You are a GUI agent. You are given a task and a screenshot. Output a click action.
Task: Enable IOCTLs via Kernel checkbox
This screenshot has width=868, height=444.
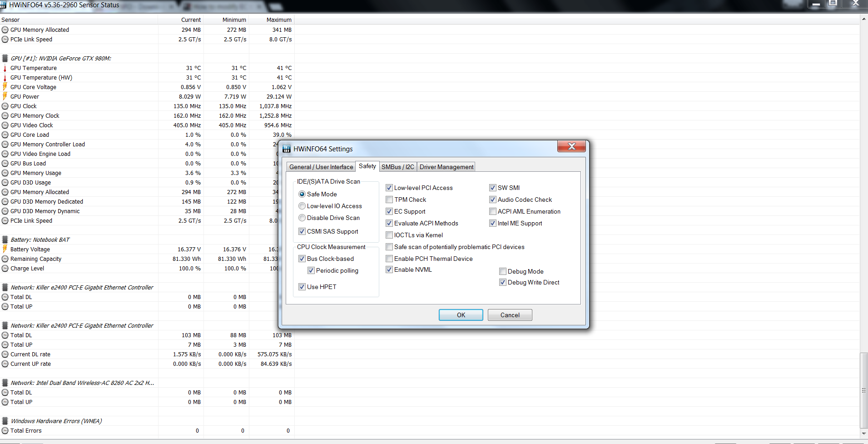click(x=389, y=235)
